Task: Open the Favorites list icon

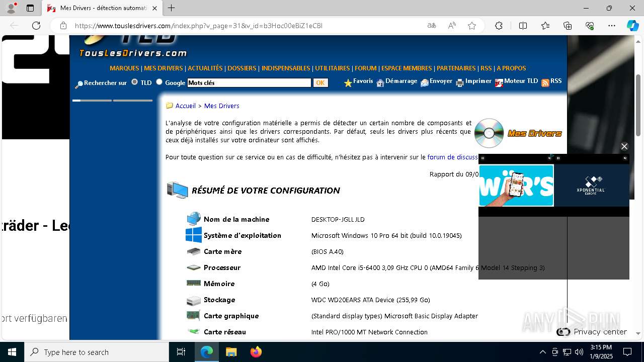Action: click(x=545, y=26)
